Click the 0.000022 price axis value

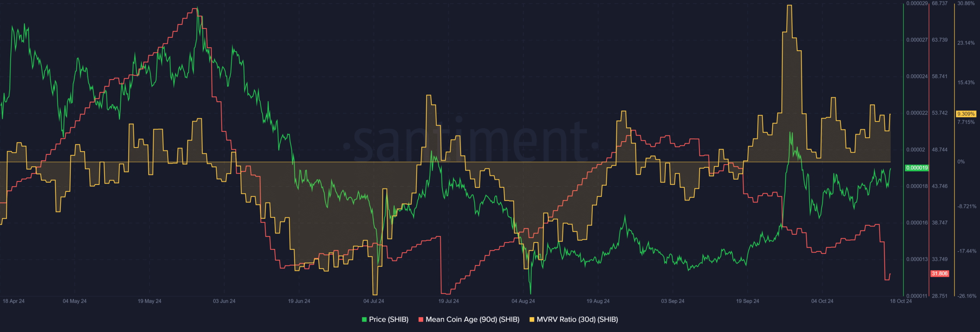coord(917,113)
